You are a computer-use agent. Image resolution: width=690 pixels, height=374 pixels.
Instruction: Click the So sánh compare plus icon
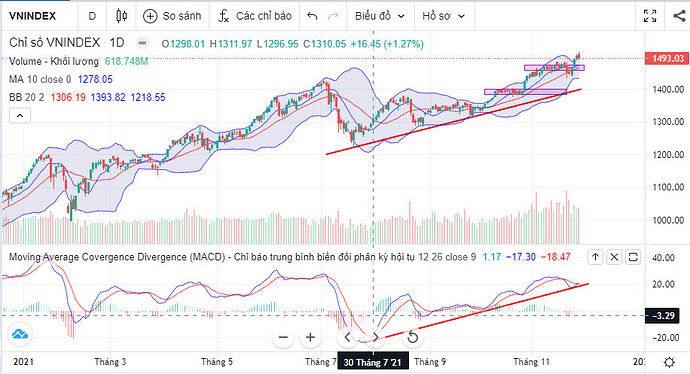pyautogui.click(x=150, y=16)
